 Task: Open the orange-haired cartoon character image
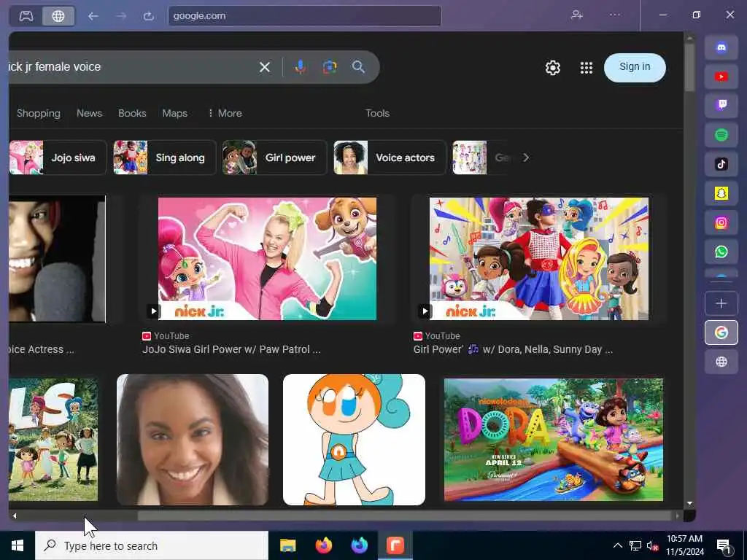click(354, 440)
